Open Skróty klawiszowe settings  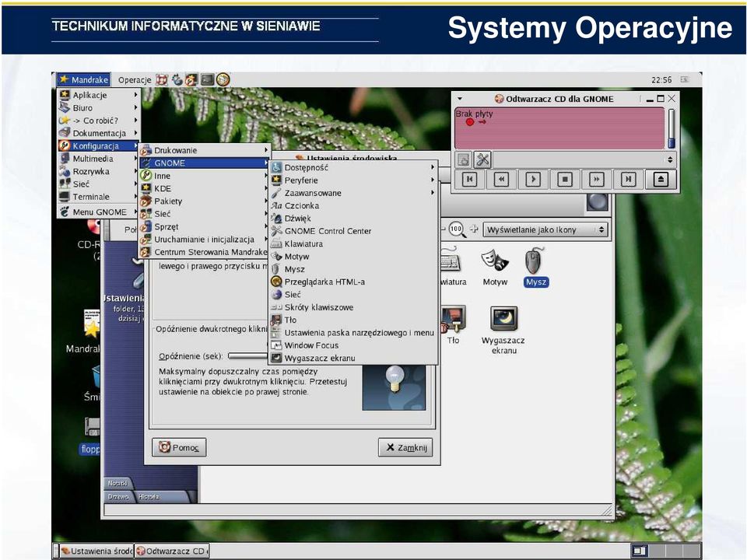[353, 307]
